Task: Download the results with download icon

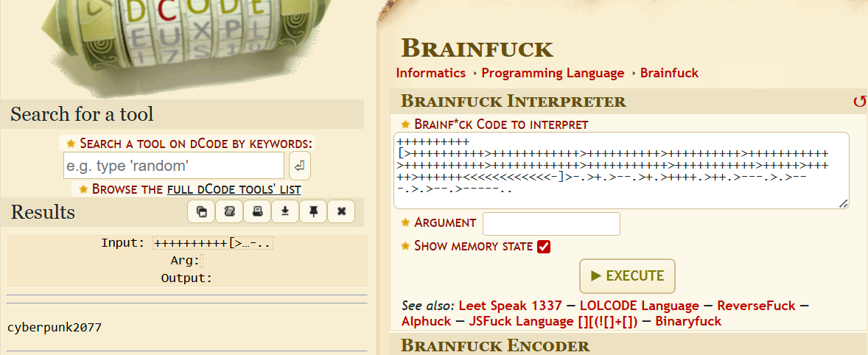Action: 285,212
